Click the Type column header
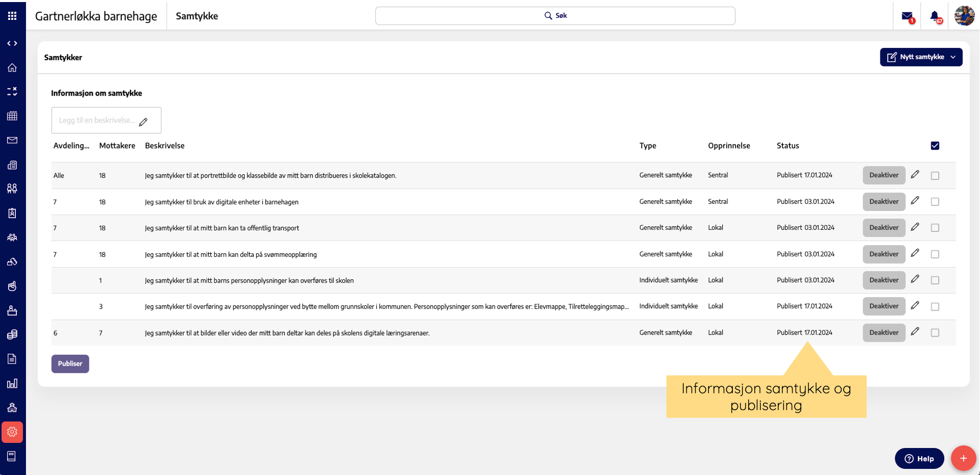Screen dimensions: 980x475 point(648,146)
